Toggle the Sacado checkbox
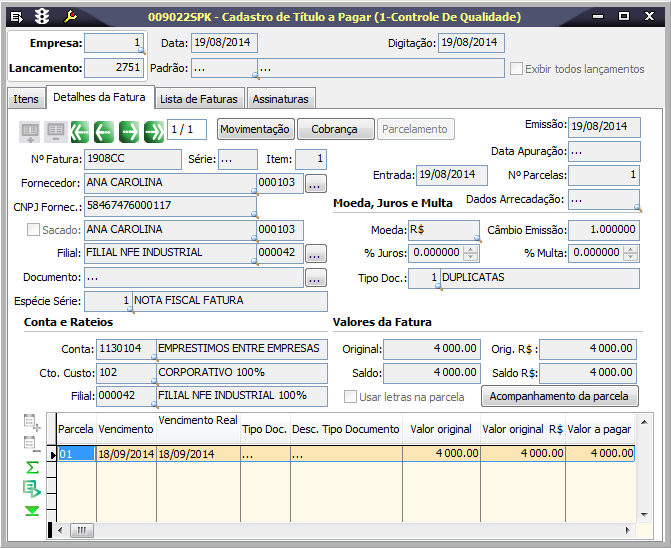Screen dimensions: 671x548 click(x=33, y=230)
